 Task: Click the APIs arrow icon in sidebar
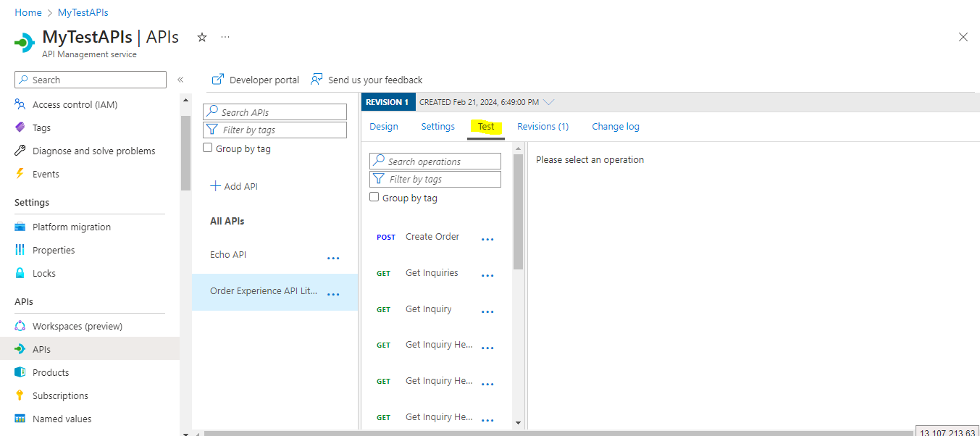point(20,349)
